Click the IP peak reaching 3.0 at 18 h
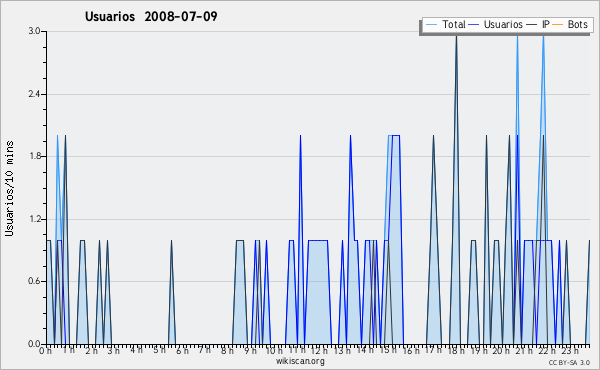 click(x=456, y=38)
